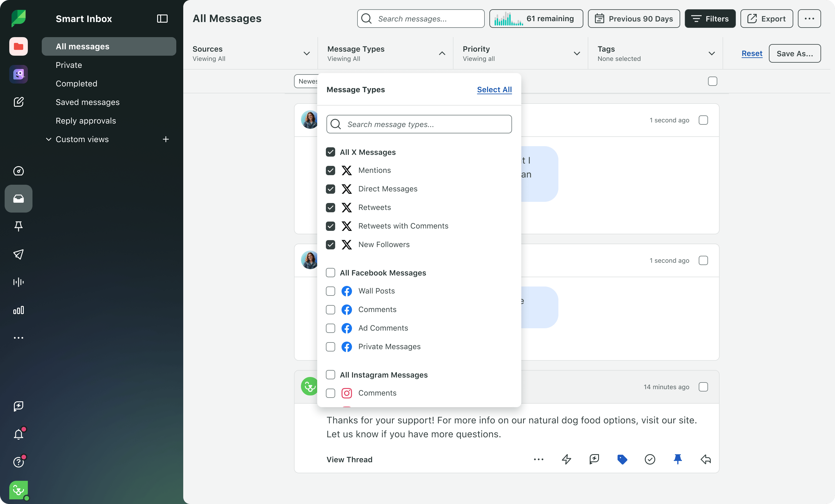
Task: Uncheck the X Mentions checkbox
Action: (x=331, y=170)
